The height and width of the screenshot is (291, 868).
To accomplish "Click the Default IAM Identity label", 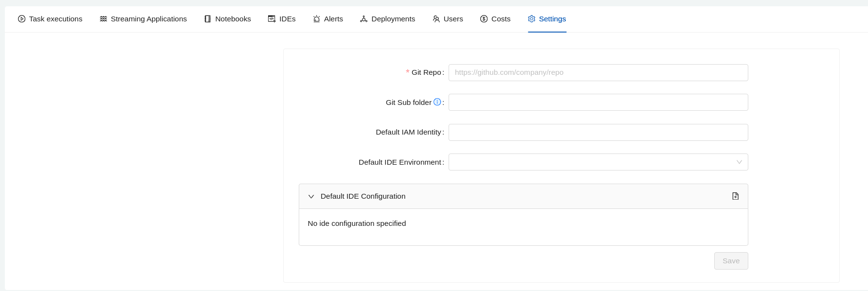I will coord(408,132).
